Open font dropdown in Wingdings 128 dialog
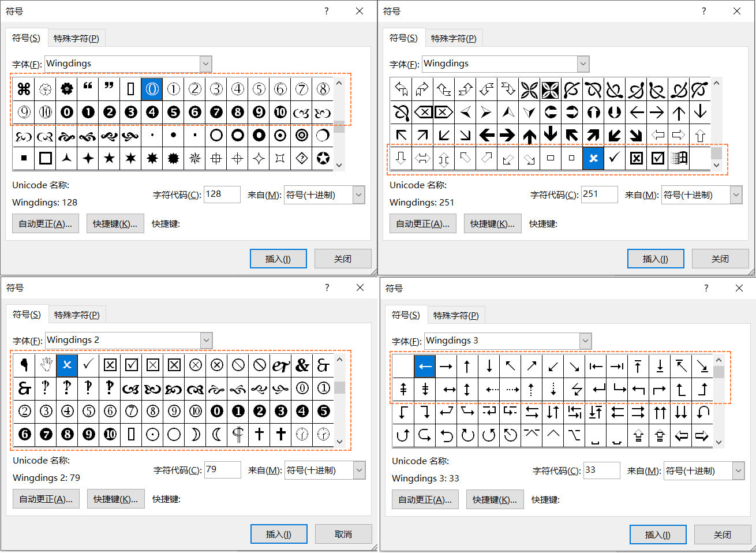 pyautogui.click(x=206, y=64)
